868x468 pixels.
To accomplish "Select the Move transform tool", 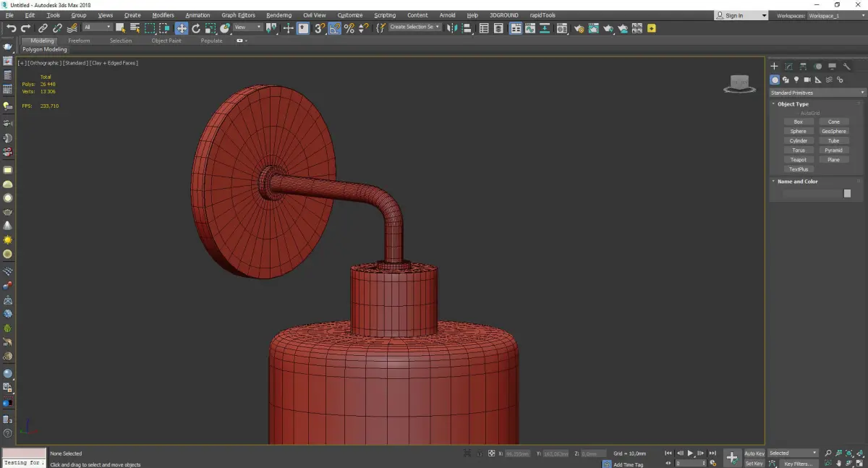I will point(182,28).
